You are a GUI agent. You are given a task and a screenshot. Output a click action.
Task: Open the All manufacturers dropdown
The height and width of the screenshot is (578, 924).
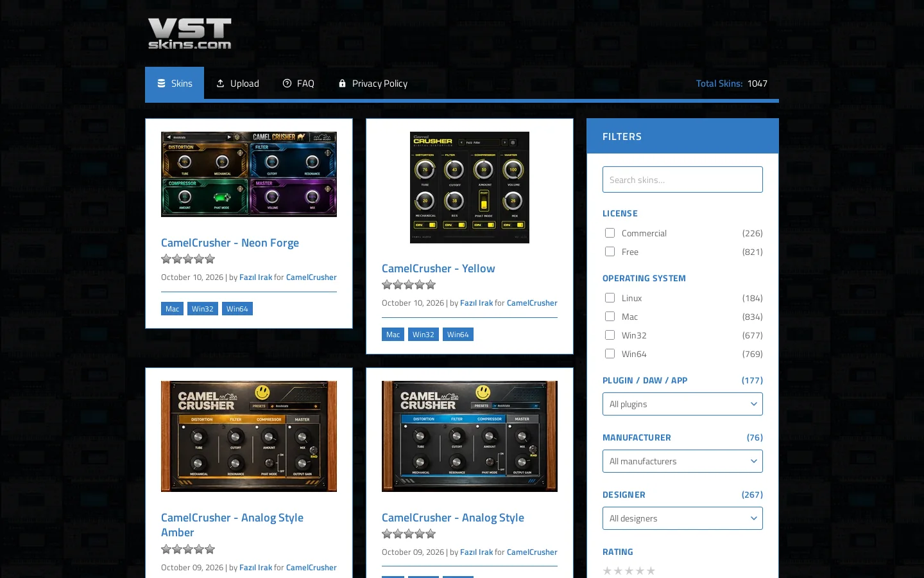click(x=683, y=461)
